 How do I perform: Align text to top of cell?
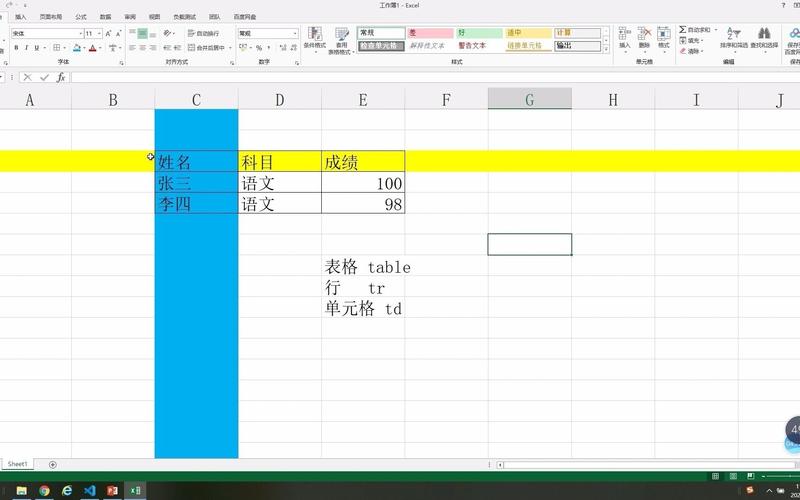133,33
